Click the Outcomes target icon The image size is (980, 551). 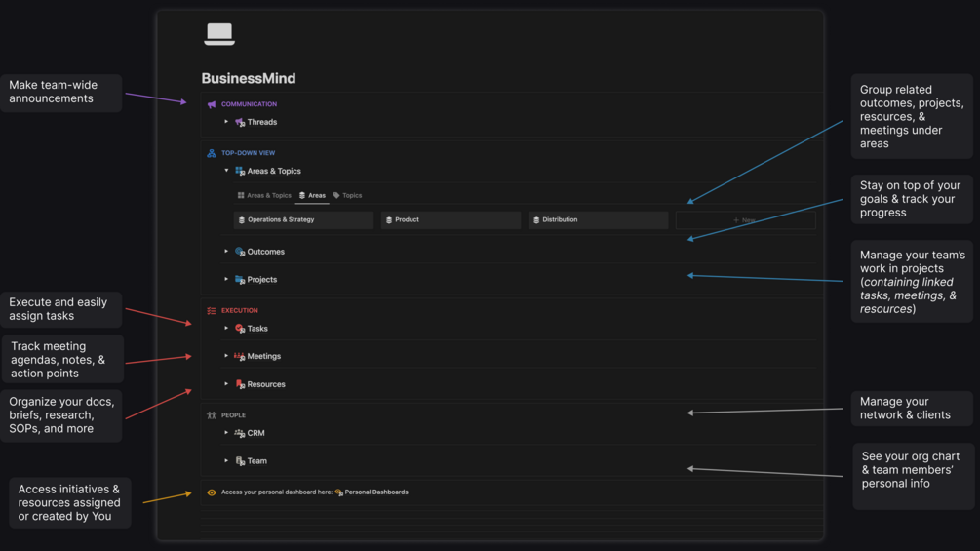point(239,252)
